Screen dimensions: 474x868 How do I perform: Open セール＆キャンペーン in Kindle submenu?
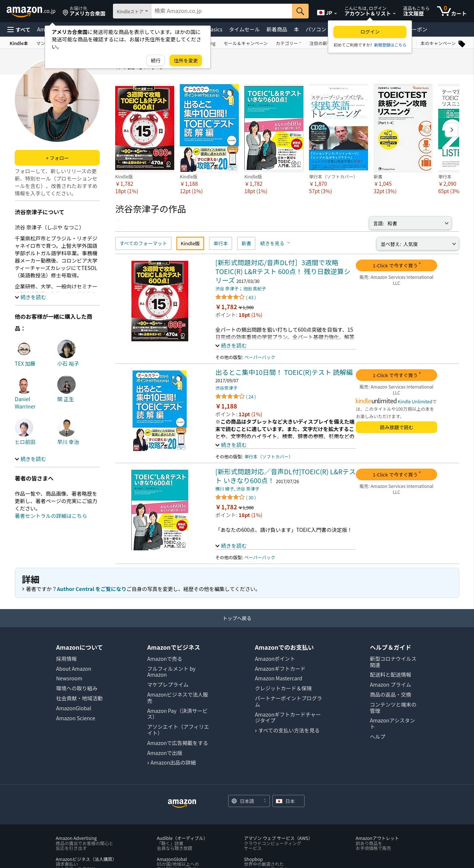point(245,44)
